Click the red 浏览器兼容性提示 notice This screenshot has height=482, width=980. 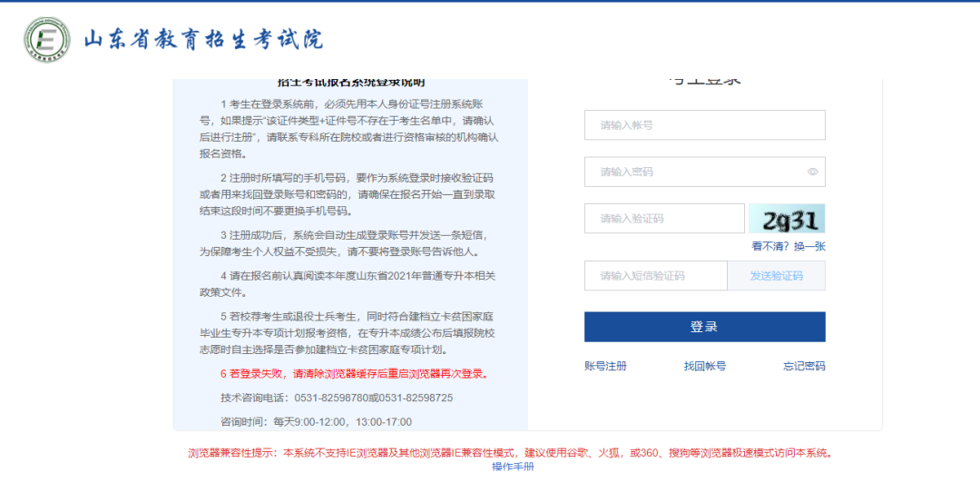pos(510,452)
